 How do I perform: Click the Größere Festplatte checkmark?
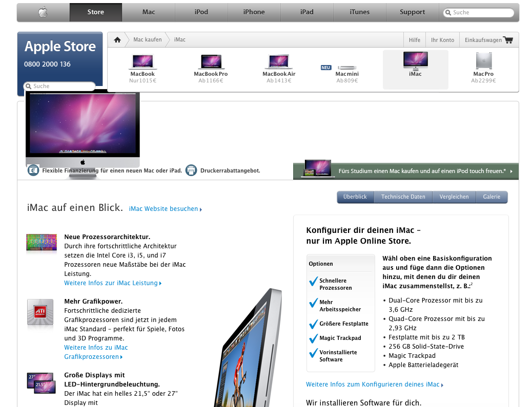pos(314,324)
